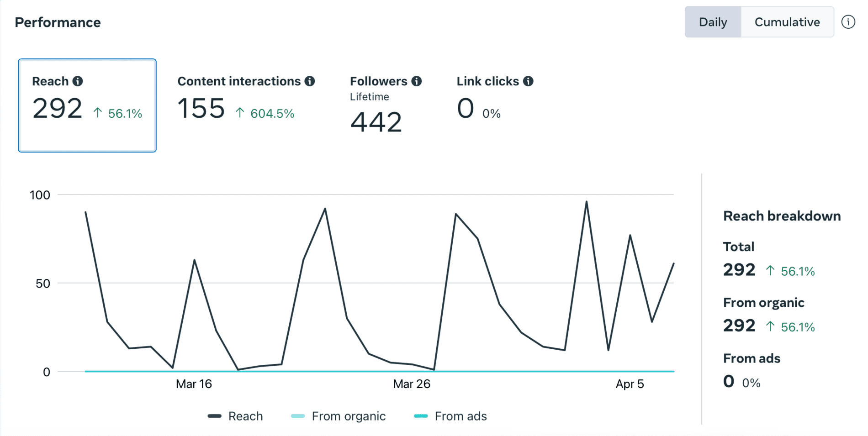Click the arrow beside From organic percentage
Viewport: 868px width, 436px height.
tap(770, 326)
